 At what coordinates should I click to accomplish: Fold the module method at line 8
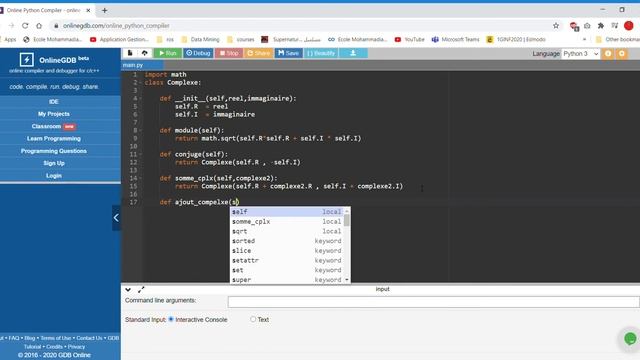140,130
